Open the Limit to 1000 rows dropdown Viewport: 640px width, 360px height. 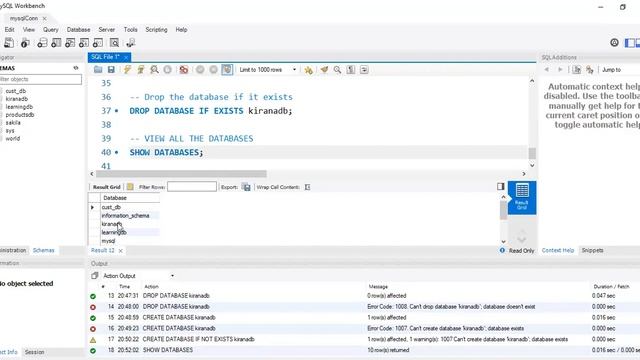pyautogui.click(x=267, y=70)
